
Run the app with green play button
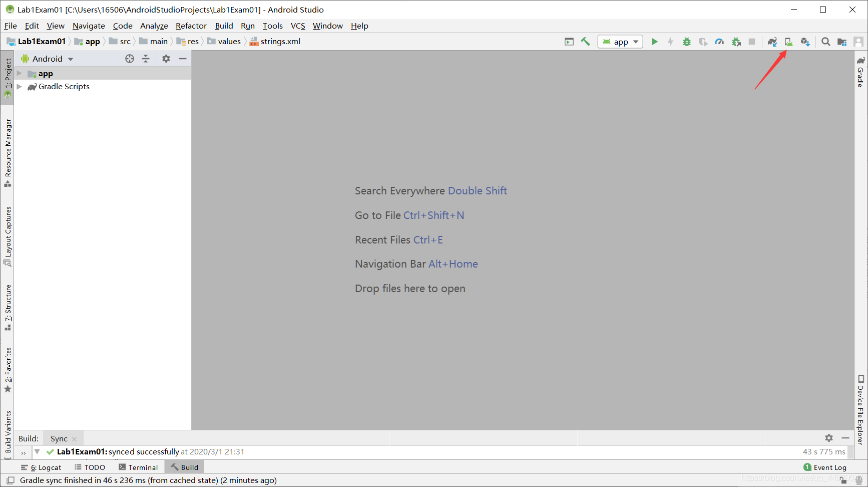tap(654, 42)
